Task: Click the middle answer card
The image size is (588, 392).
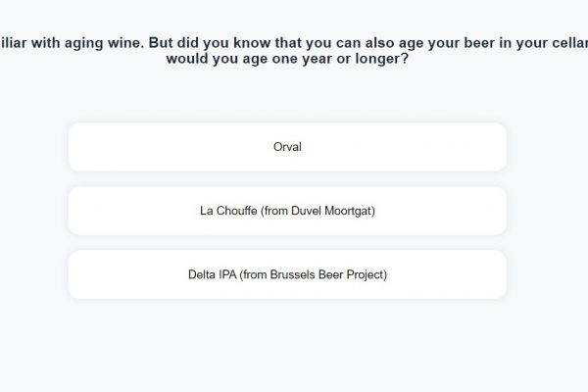Action: (287, 211)
